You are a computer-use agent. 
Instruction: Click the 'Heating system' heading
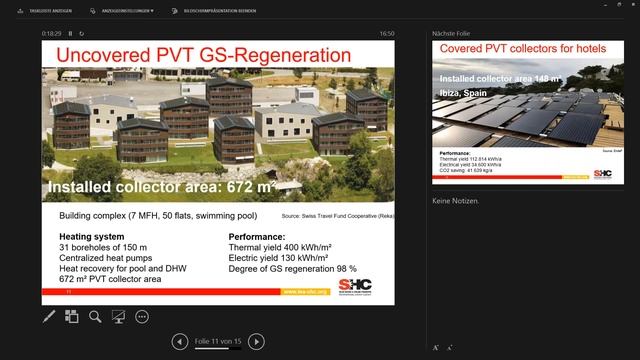click(92, 237)
